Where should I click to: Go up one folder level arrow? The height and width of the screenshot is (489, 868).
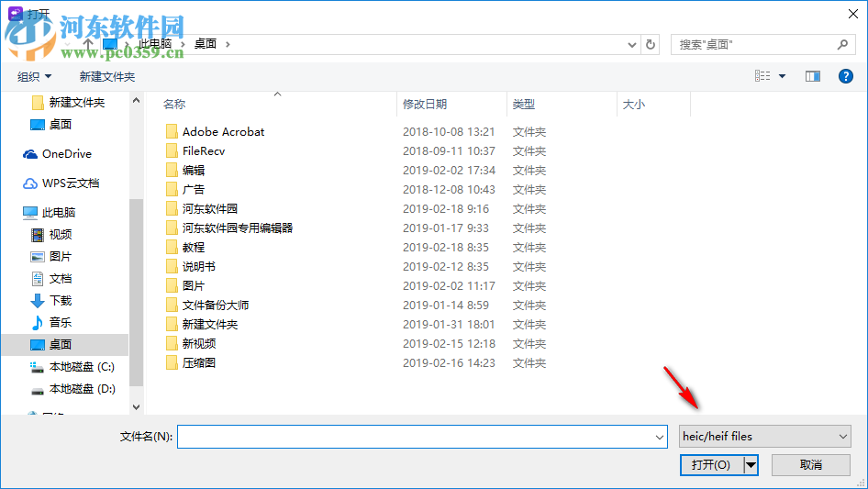(88, 44)
